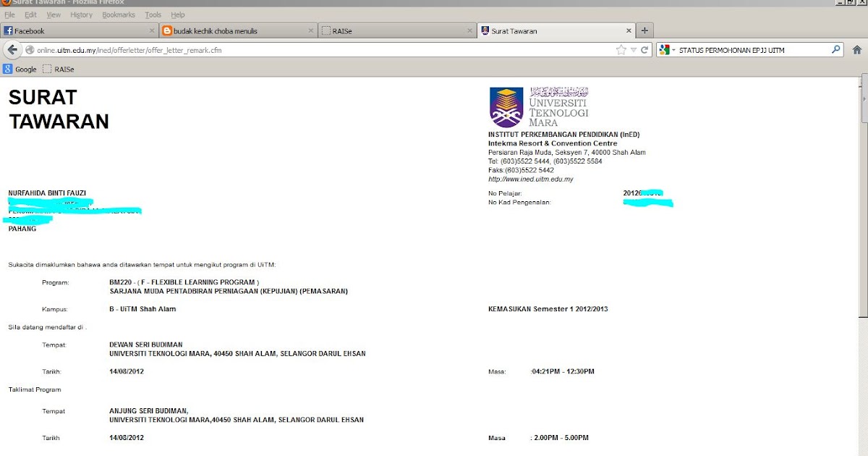Click the program code BM220 line
The height and width of the screenshot is (456, 868).
click(184, 282)
